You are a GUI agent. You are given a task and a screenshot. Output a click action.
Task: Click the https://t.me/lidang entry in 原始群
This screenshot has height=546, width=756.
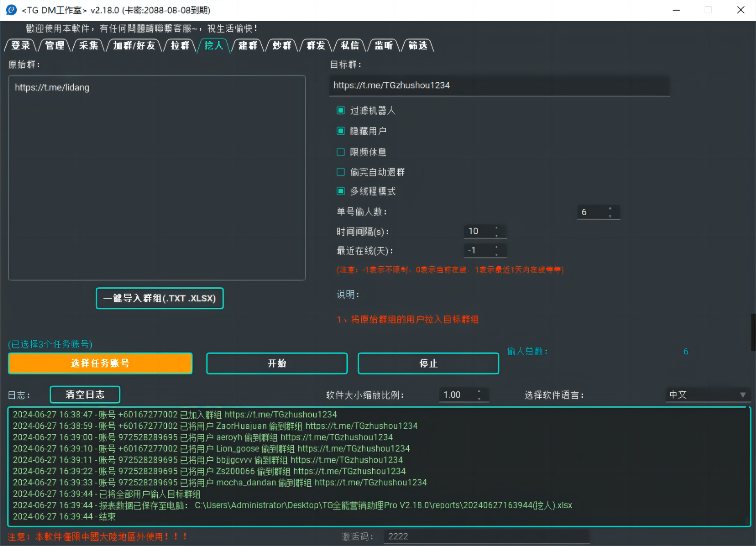coord(52,88)
